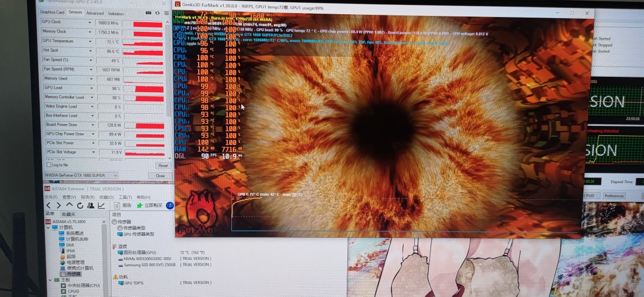The height and width of the screenshot is (297, 644).
Task: Go forward in AIDA64 toolbar
Action: 59,205
